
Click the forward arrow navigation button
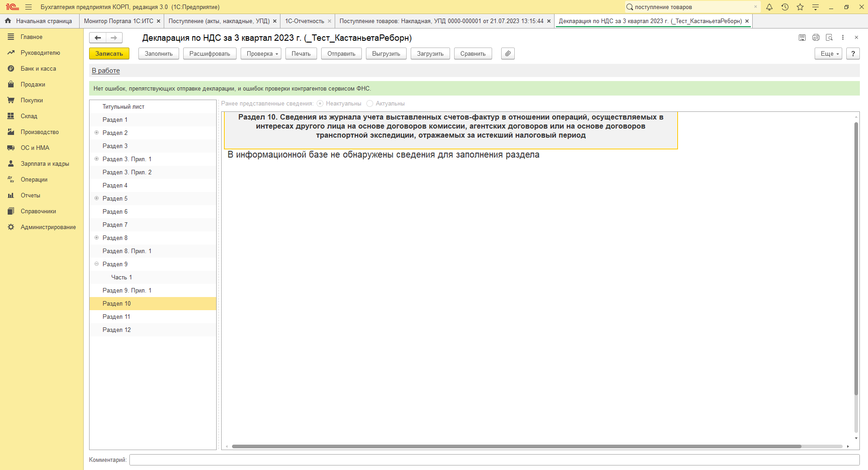point(114,38)
